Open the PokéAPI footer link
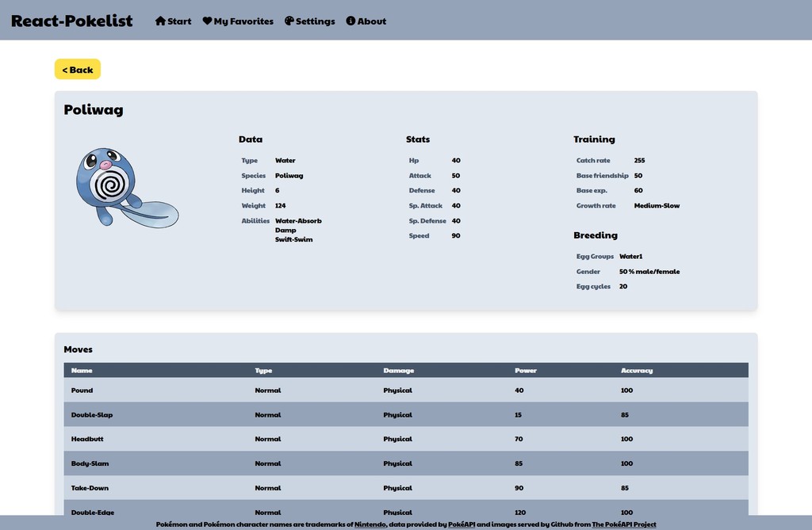Screen dimensions: 812x530 (462, 524)
